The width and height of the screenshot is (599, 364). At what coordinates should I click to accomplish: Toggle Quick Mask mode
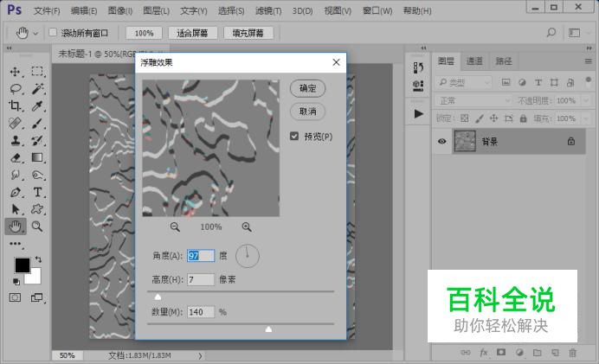pyautogui.click(x=15, y=297)
